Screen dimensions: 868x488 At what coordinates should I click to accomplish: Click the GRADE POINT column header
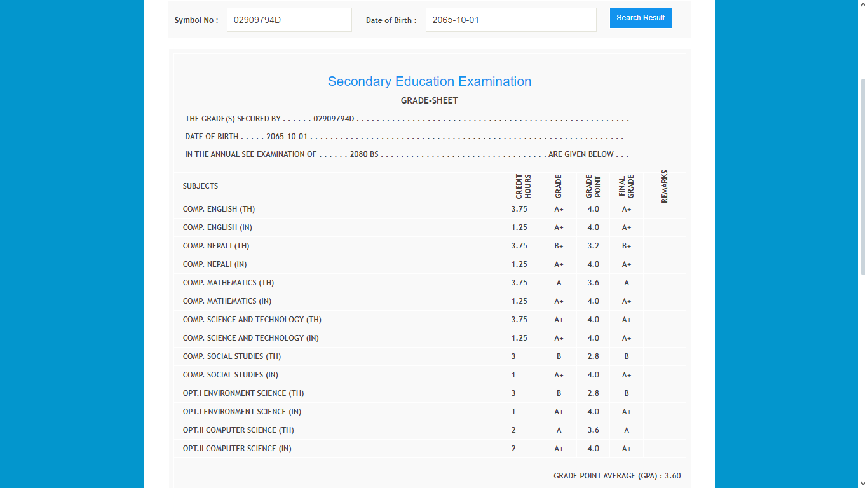click(593, 186)
